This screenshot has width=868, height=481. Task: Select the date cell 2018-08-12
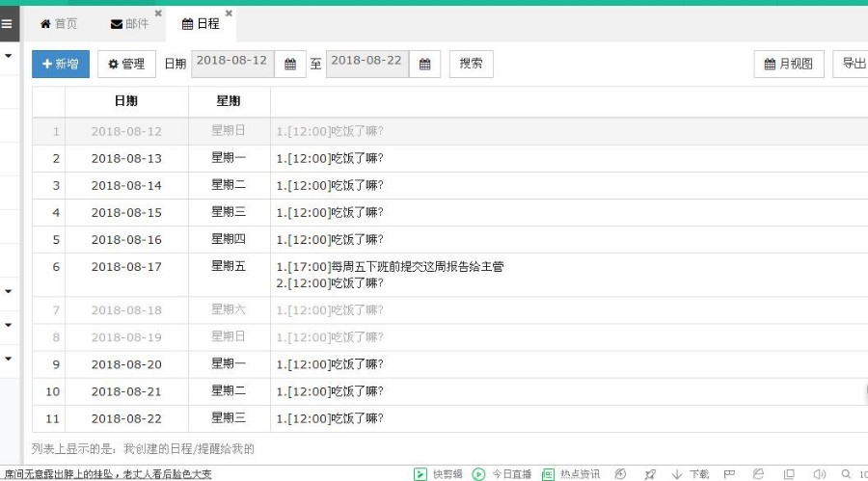(126, 132)
